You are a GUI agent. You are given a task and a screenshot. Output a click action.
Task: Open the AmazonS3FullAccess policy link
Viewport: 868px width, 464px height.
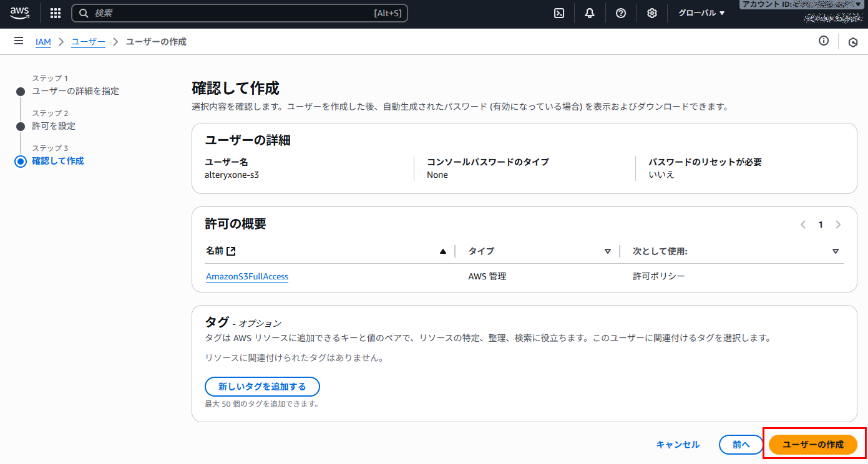click(x=247, y=276)
